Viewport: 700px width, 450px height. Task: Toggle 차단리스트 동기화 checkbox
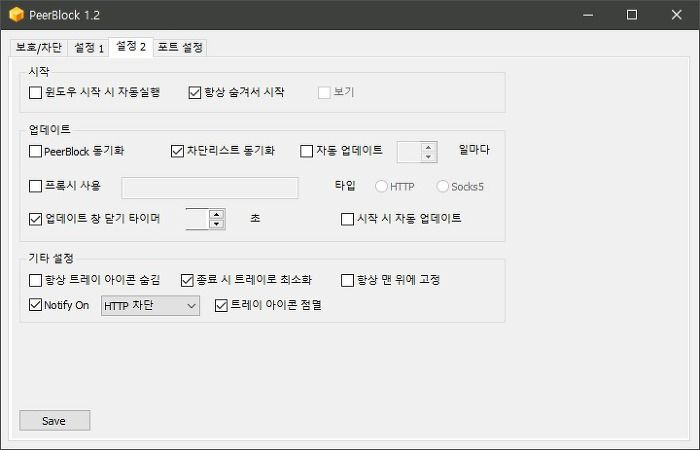point(177,151)
